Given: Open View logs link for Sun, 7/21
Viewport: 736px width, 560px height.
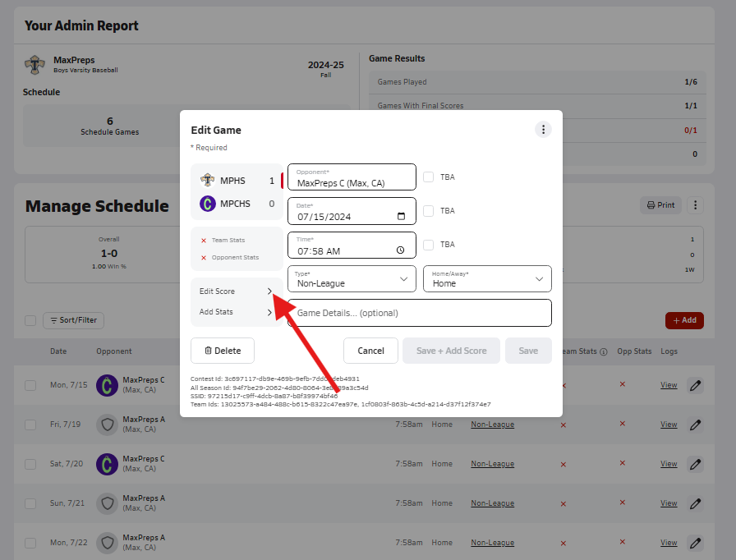Looking at the screenshot, I should (x=669, y=503).
